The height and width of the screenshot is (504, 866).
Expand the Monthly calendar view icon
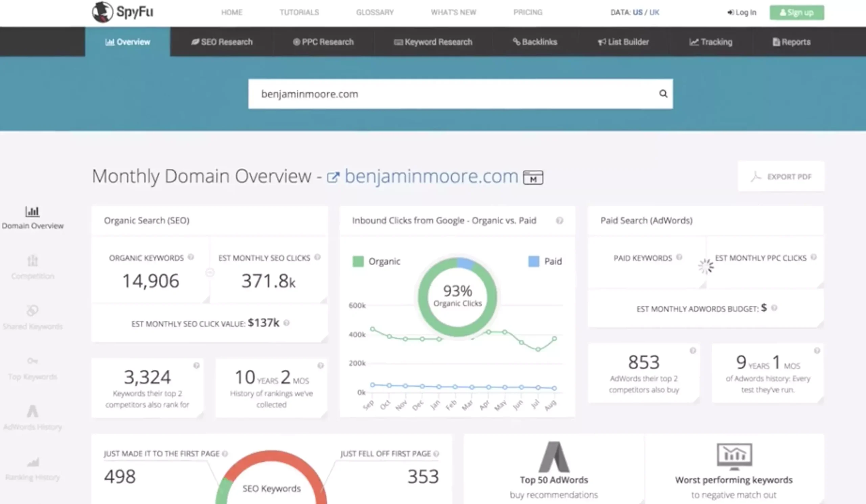tap(532, 177)
